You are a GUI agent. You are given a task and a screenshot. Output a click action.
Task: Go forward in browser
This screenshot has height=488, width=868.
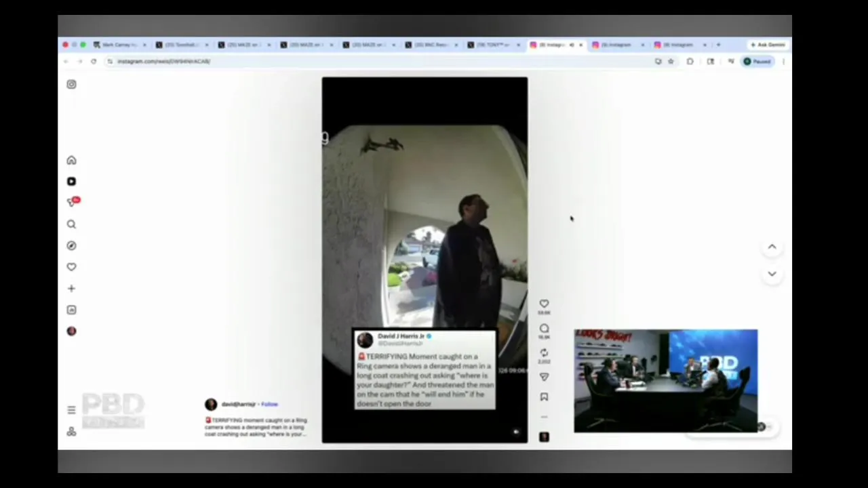point(79,61)
